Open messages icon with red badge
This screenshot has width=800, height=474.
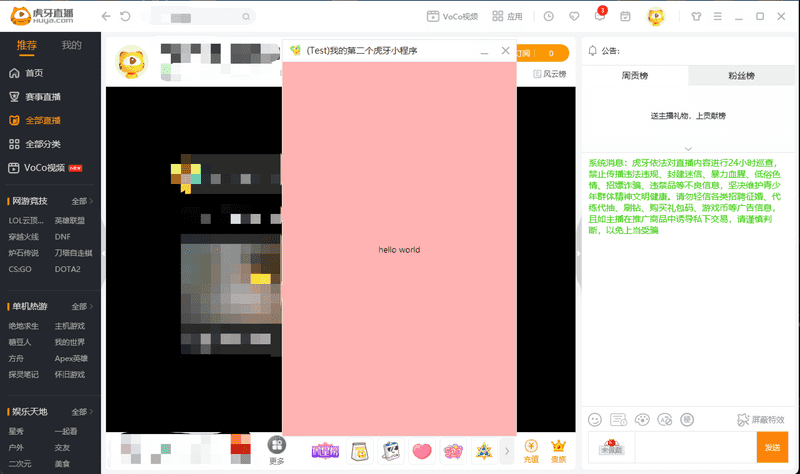click(599, 17)
